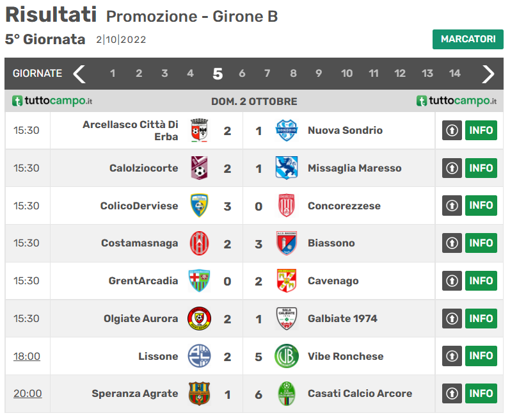Click the Cavenago team crest
Viewport: 510px width, 420px height.
(286, 280)
